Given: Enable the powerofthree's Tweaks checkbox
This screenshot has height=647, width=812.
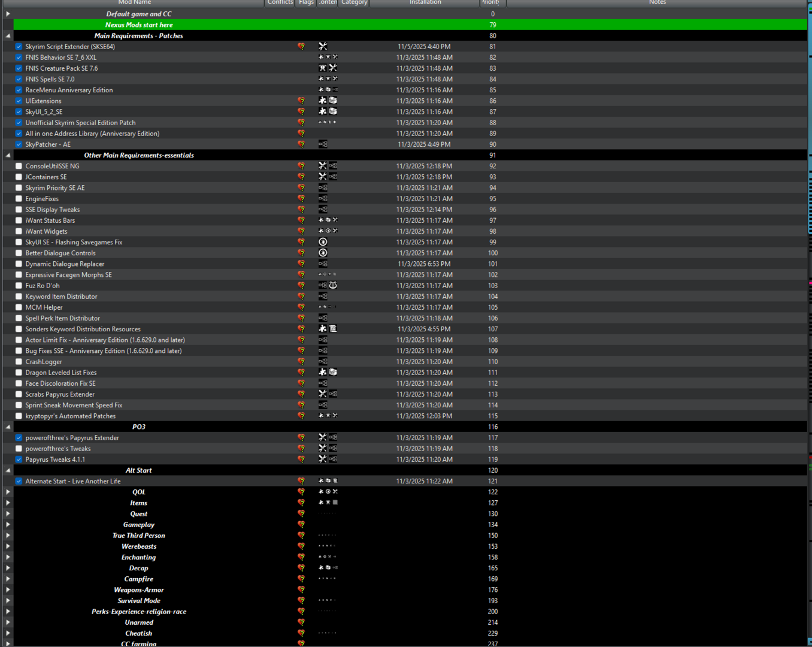Looking at the screenshot, I should point(19,449).
